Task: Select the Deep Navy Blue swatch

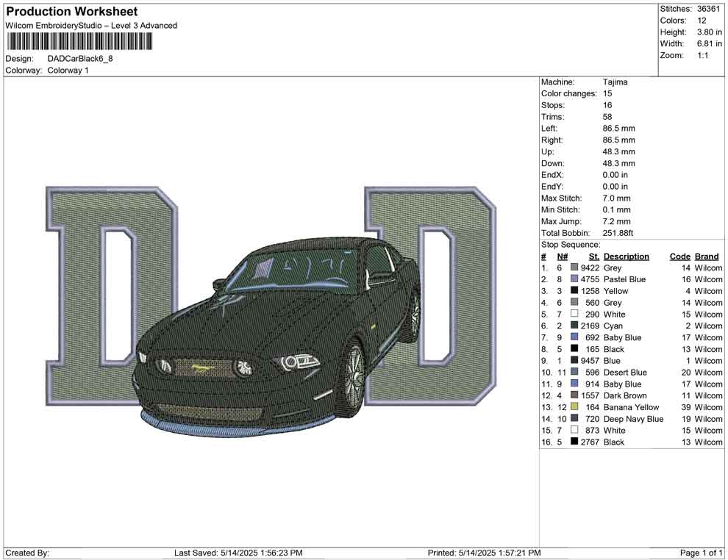Action: [574, 419]
